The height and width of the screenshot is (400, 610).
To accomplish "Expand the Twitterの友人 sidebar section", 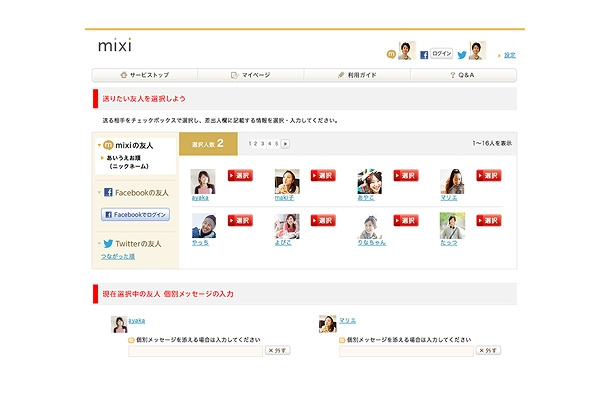I will pyautogui.click(x=99, y=244).
